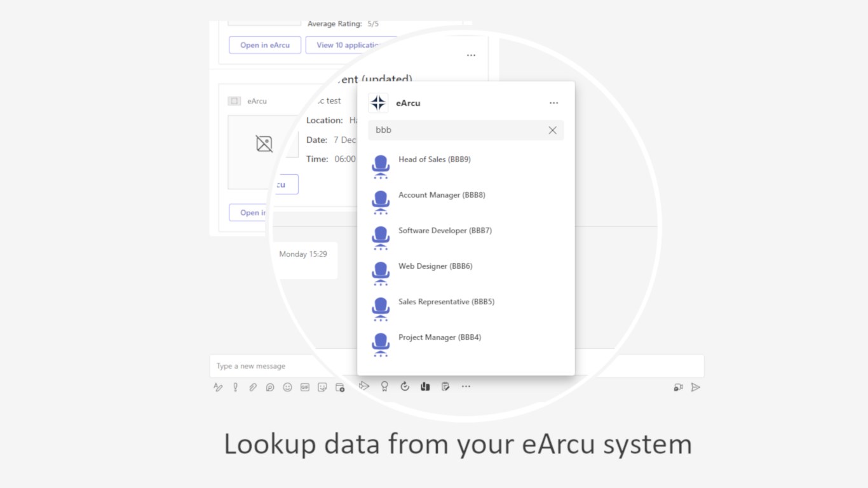Open the emoji picker
The width and height of the screenshot is (868, 488).
point(287,387)
